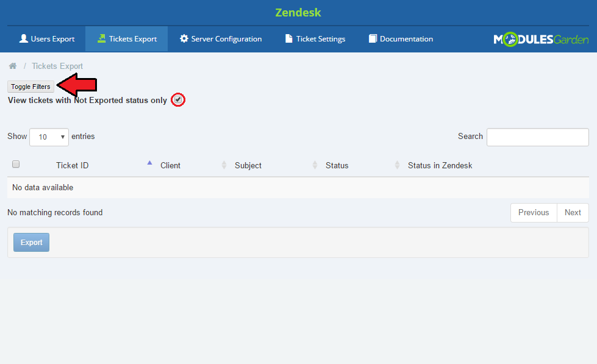The height and width of the screenshot is (364, 597).
Task: Click the Users Export person icon
Action: pyautogui.click(x=24, y=38)
